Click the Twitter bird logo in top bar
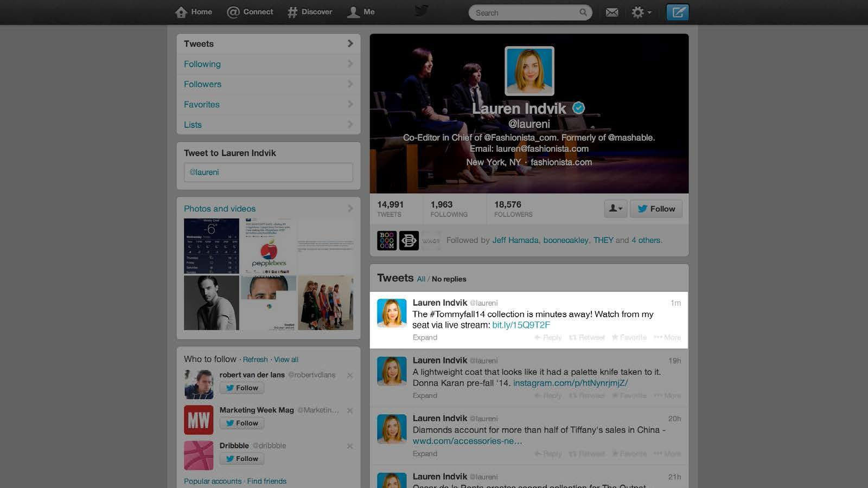Viewport: 868px width, 488px height. click(422, 11)
